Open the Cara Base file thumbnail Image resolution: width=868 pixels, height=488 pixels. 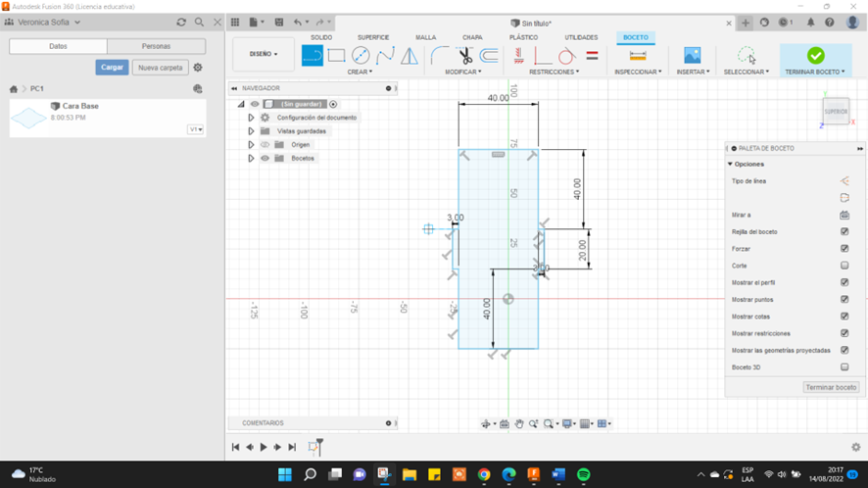point(28,118)
